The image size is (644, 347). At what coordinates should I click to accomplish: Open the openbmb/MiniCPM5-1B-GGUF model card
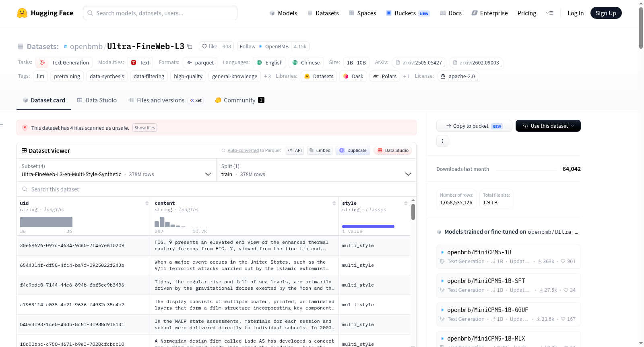(x=508, y=314)
